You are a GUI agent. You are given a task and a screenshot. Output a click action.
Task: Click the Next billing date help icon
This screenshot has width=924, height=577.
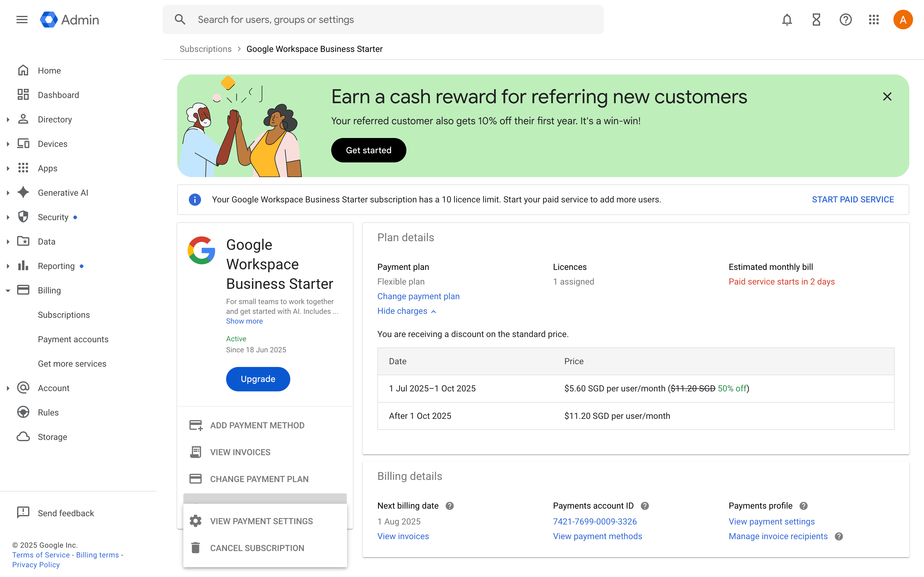click(x=450, y=506)
